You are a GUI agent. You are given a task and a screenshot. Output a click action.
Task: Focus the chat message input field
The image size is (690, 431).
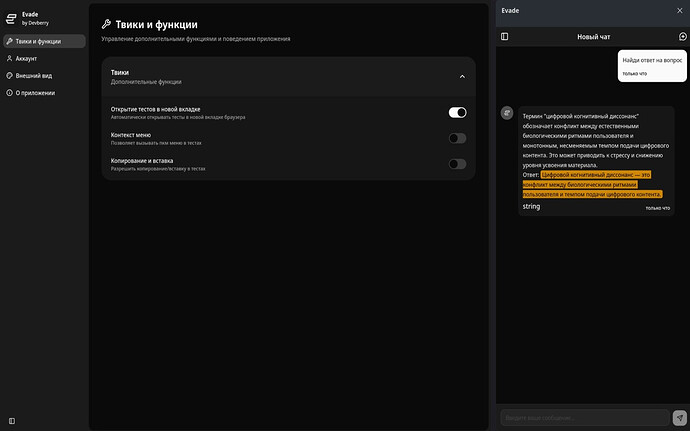pos(584,417)
